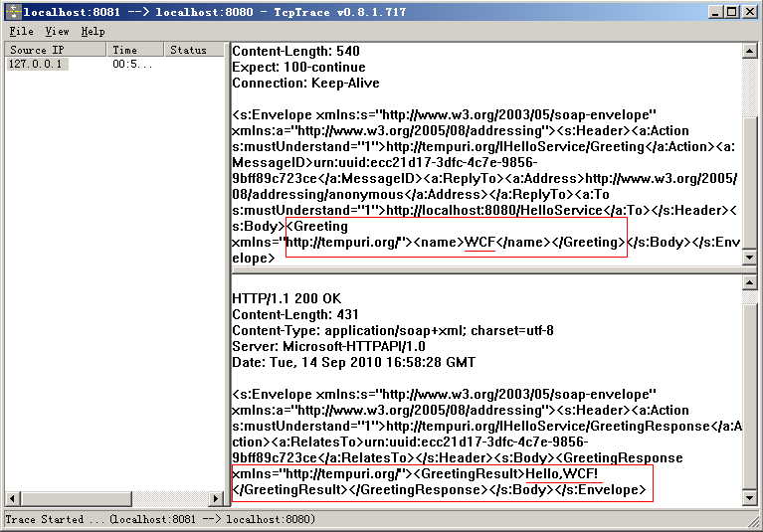Image resolution: width=763 pixels, height=532 pixels.
Task: Open the File menu
Action: tap(22, 32)
